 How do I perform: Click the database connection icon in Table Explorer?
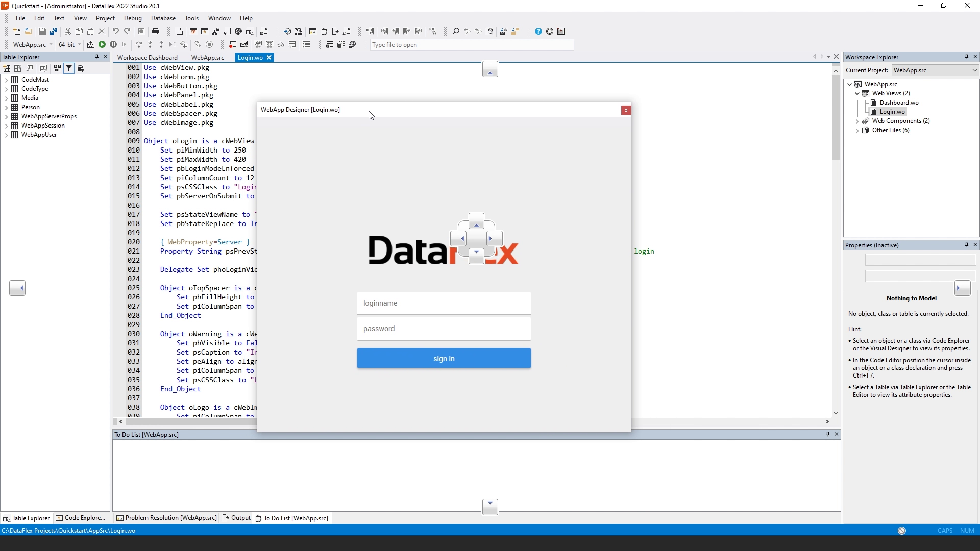[80, 68]
